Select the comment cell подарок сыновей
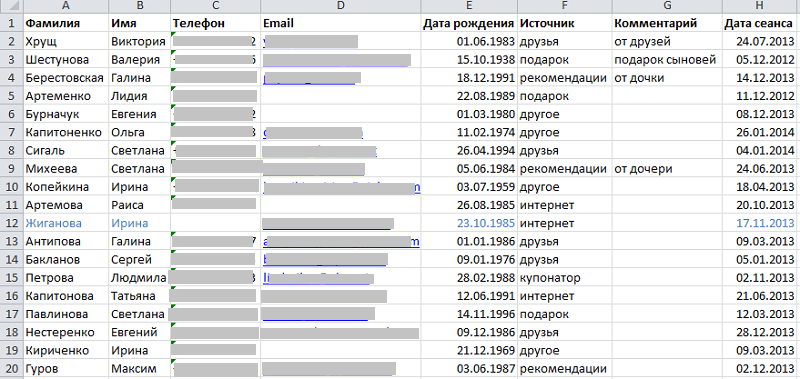800x379 pixels. click(668, 59)
